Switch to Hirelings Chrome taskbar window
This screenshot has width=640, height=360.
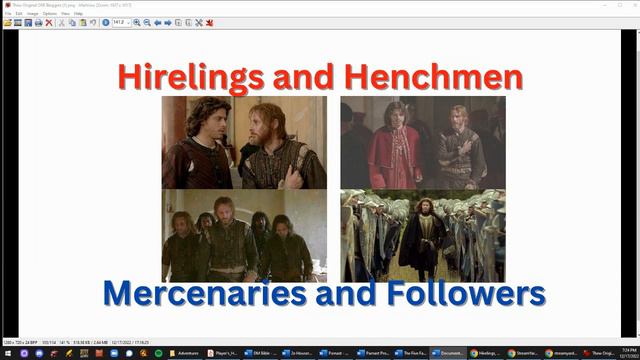click(485, 353)
